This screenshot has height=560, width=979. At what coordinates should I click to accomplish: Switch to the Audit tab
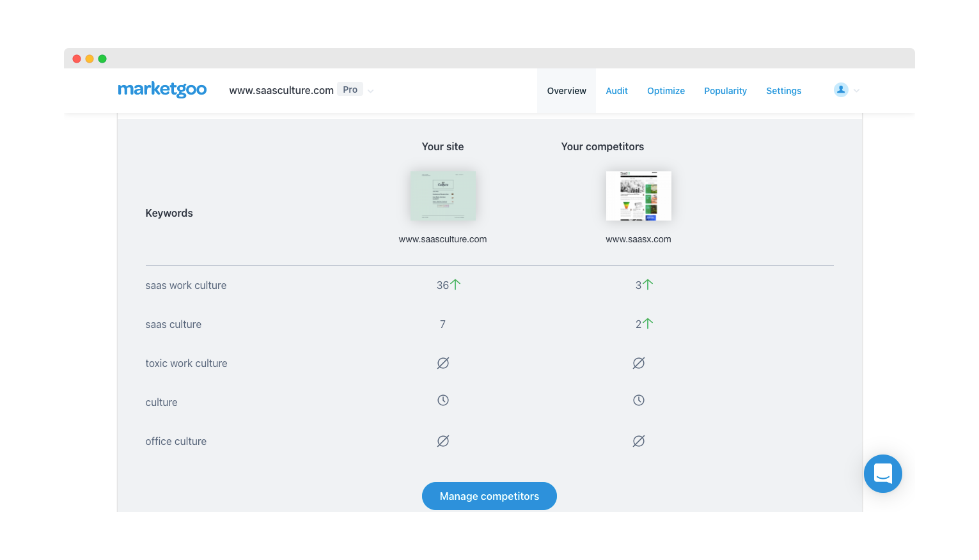coord(616,91)
